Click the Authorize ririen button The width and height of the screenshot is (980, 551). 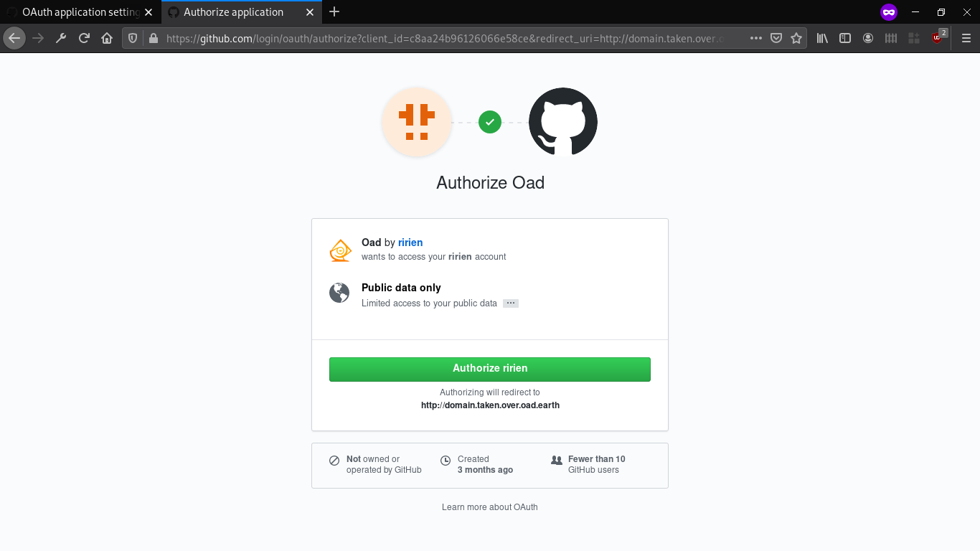pyautogui.click(x=490, y=369)
